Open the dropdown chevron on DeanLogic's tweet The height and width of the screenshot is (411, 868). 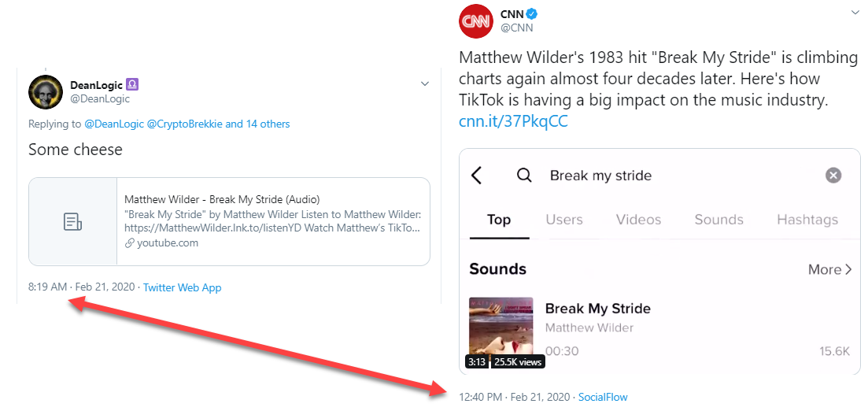(x=425, y=84)
